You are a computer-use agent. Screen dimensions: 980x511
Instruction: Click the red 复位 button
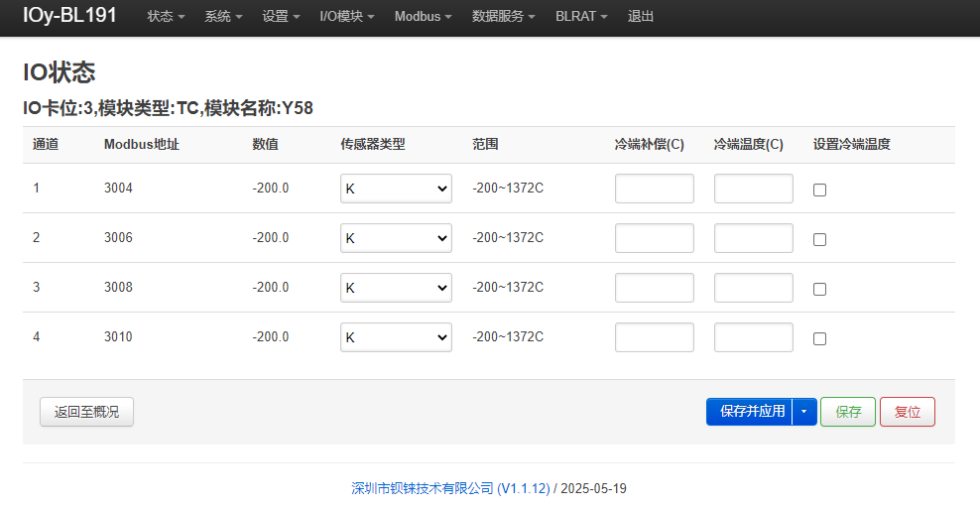pos(908,412)
